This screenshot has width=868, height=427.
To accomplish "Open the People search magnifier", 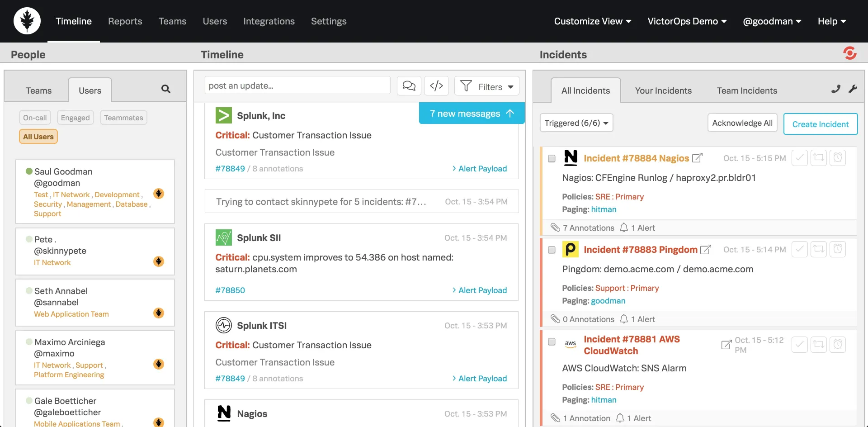I will pos(166,89).
